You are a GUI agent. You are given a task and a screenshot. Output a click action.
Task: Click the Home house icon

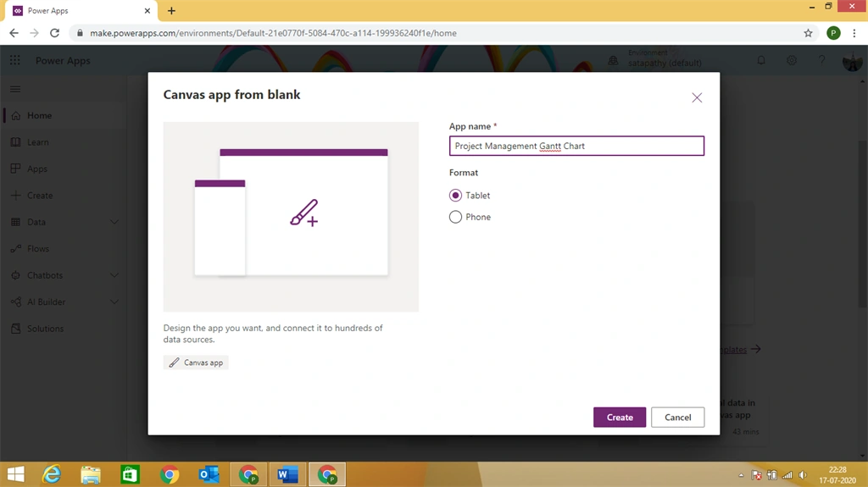point(15,116)
